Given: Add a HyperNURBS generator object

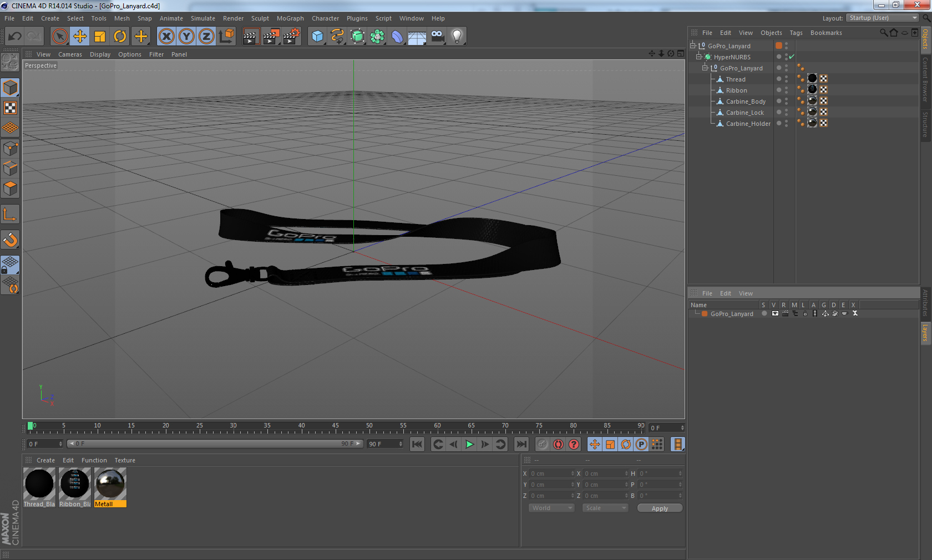Looking at the screenshot, I should (358, 37).
